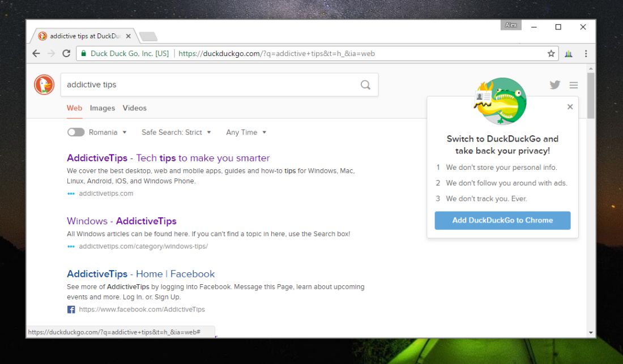623x364 pixels.
Task: Go back with browser back arrow
Action: tap(36, 53)
